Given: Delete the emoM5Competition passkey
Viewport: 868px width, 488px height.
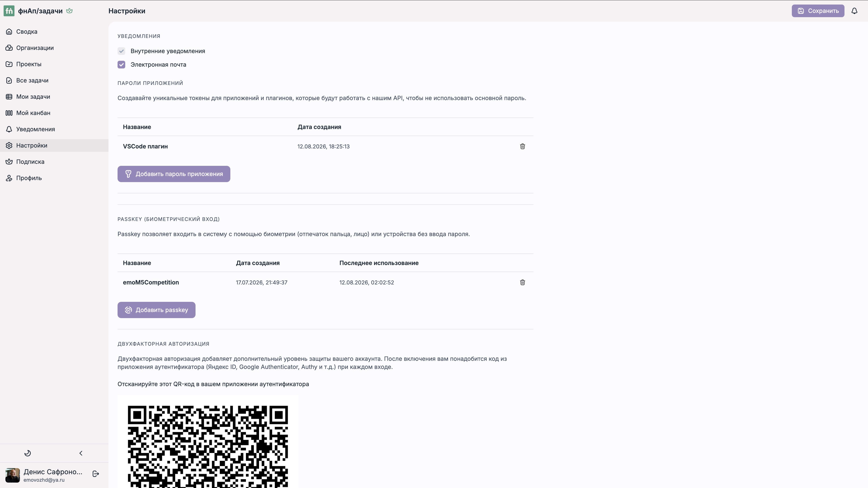Looking at the screenshot, I should [522, 282].
